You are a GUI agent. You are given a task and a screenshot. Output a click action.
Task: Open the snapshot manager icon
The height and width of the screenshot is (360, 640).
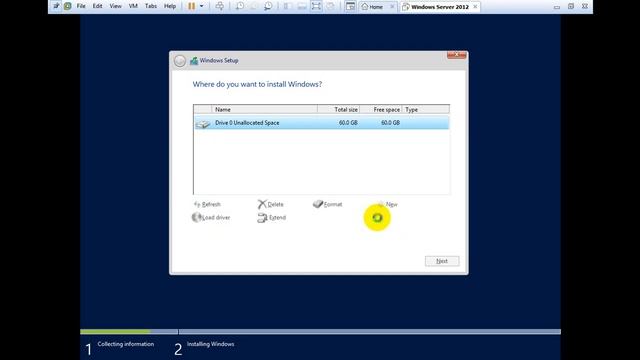tap(268, 6)
